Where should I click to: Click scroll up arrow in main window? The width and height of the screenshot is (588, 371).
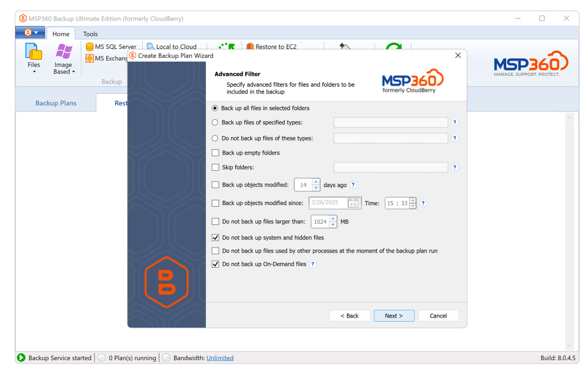[x=569, y=117]
